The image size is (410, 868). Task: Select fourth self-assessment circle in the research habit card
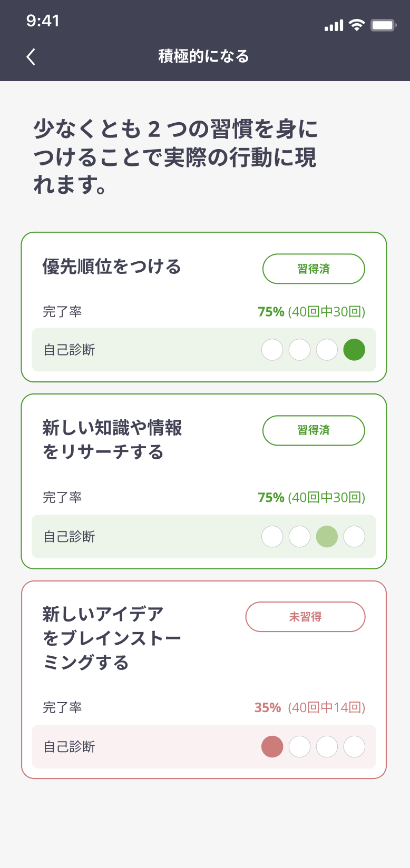click(x=354, y=537)
